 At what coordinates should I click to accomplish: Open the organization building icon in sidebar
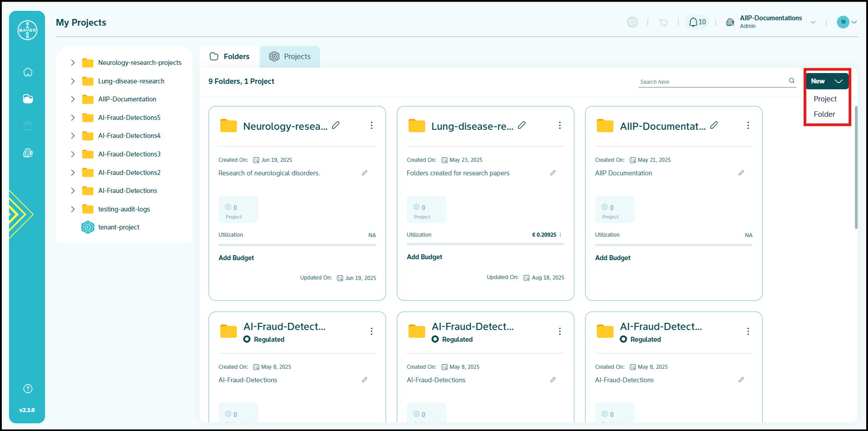(x=28, y=153)
